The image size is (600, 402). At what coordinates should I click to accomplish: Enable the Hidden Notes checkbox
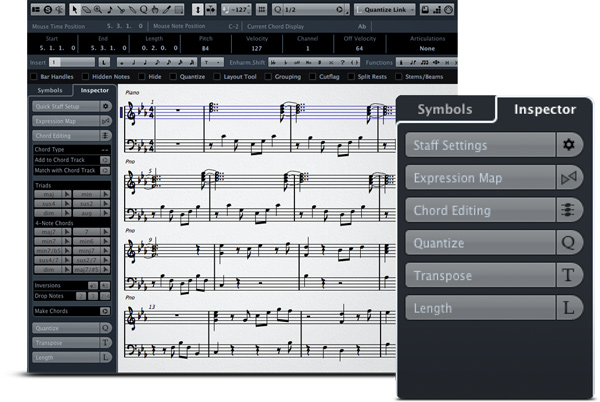coord(86,76)
